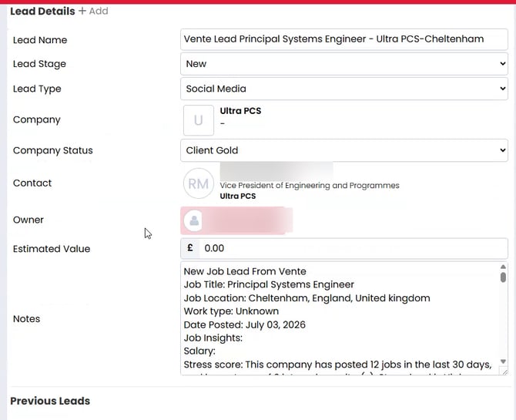Click the Stress score line in notes
Screen dimensions: 516x420
click(x=337, y=365)
